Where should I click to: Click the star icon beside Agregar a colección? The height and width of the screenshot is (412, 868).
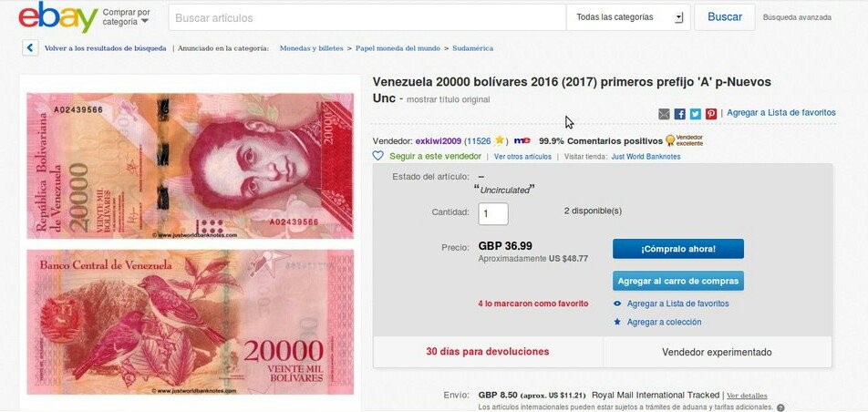[617, 322]
